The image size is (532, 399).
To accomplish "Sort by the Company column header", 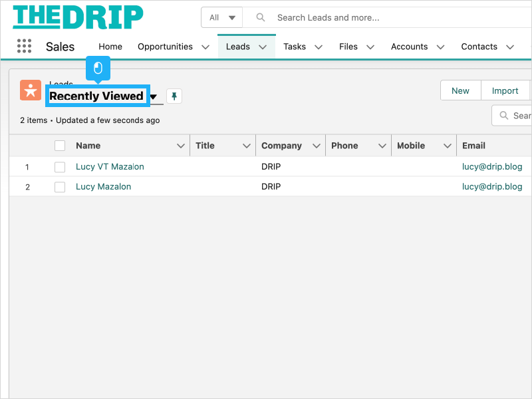I will coord(281,146).
